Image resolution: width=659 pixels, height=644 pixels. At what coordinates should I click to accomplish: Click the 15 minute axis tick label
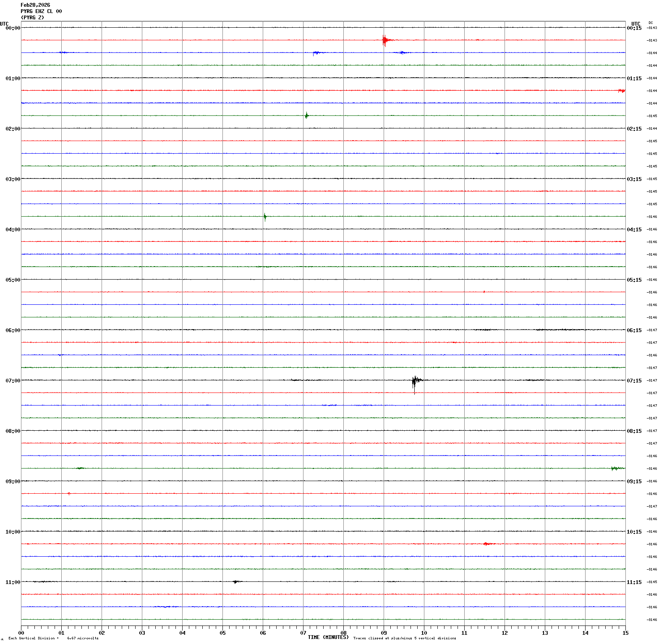click(625, 633)
